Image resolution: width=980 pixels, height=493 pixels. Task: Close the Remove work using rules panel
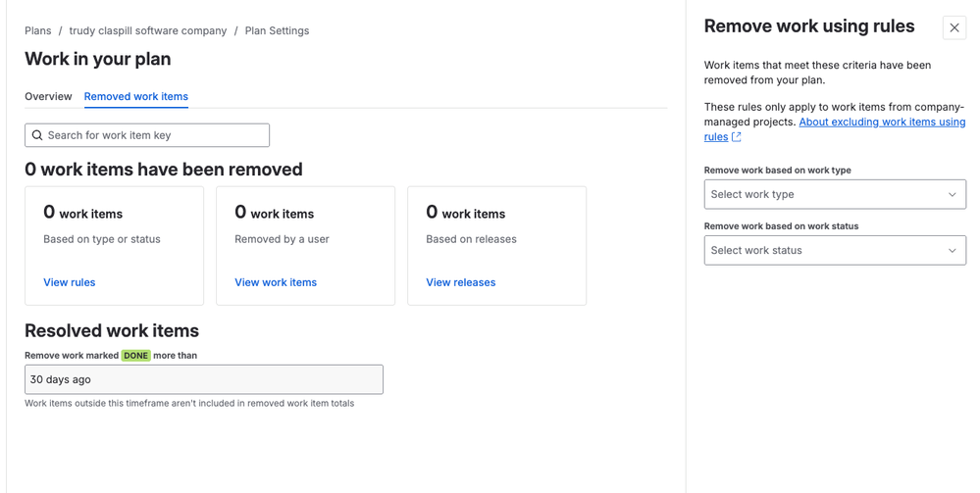954,27
